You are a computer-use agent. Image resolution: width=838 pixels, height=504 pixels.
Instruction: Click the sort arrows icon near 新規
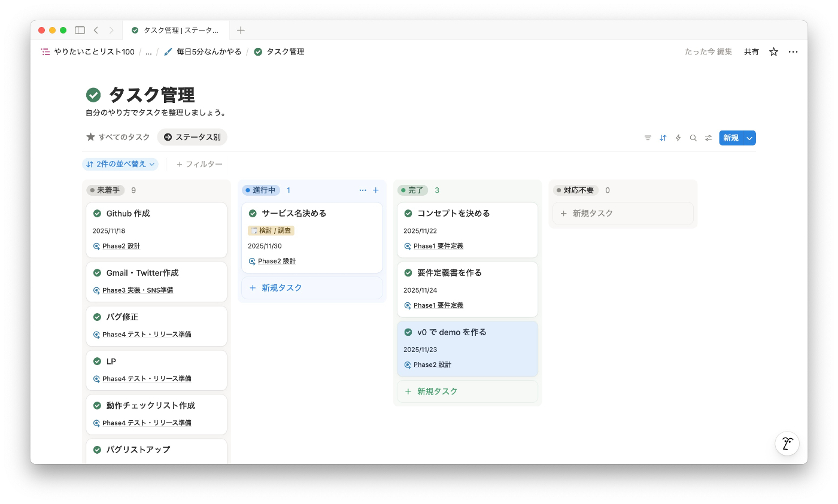[x=663, y=138]
